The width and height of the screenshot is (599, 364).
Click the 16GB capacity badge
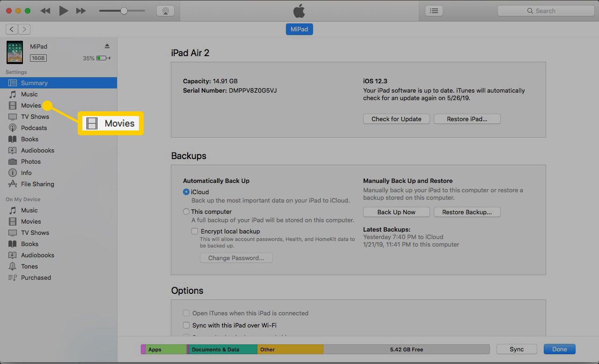point(38,58)
